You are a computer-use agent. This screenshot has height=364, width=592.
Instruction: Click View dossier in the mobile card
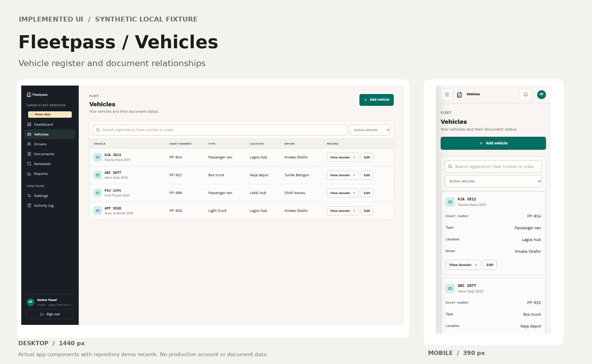(x=463, y=265)
